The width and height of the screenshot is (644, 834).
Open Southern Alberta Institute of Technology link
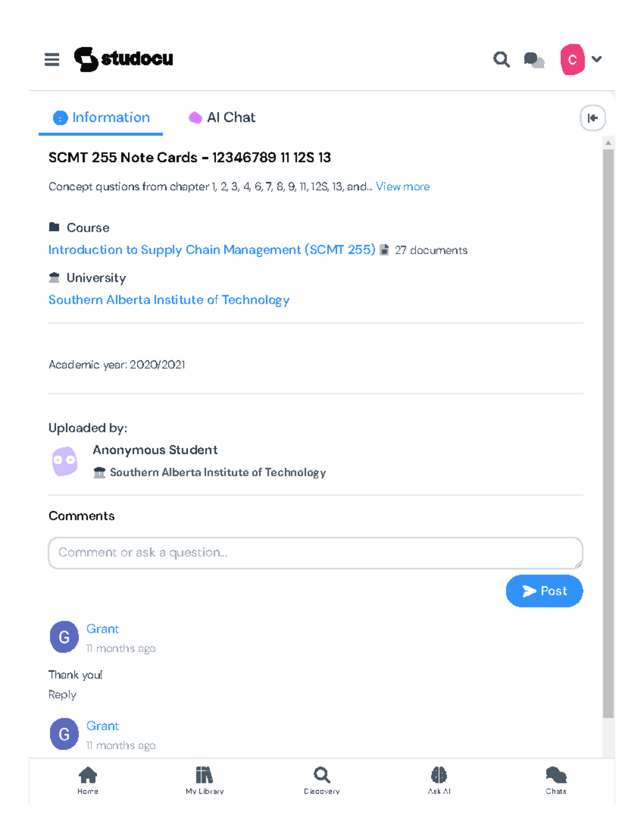pyautogui.click(x=169, y=300)
